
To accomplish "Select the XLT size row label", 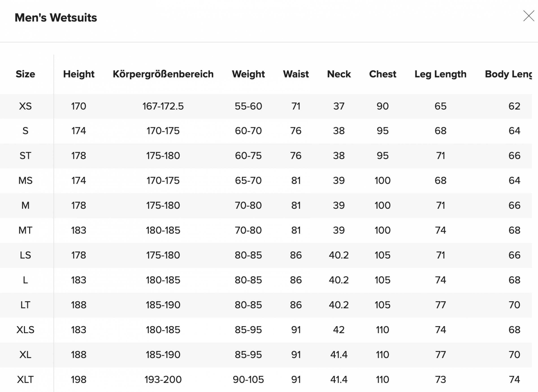I will pyautogui.click(x=25, y=379).
